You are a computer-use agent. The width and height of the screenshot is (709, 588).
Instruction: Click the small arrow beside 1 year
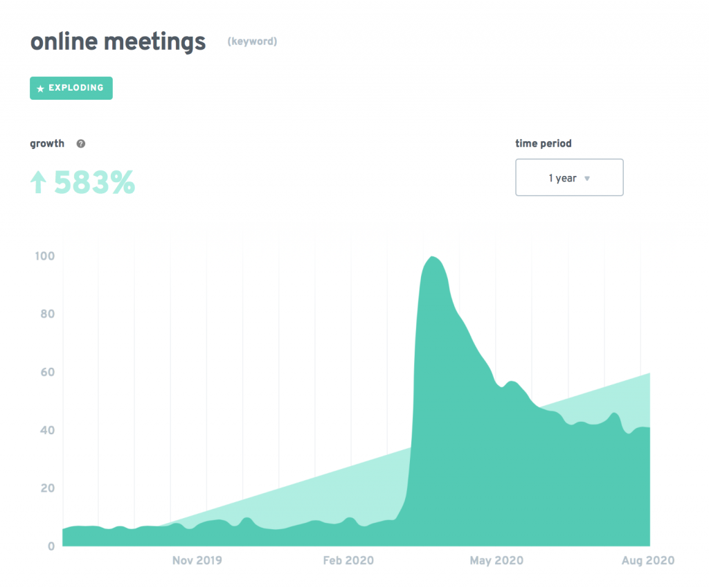587,179
